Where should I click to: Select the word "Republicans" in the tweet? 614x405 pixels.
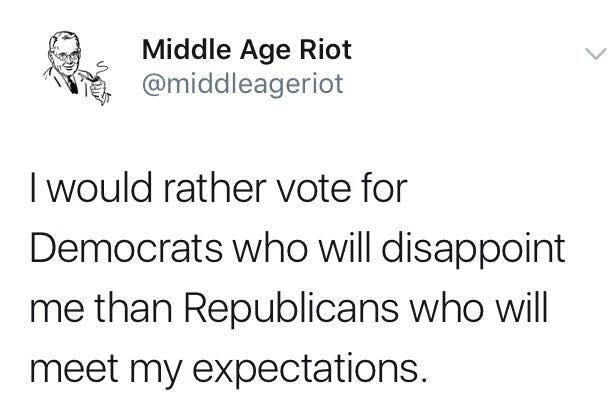[291, 309]
